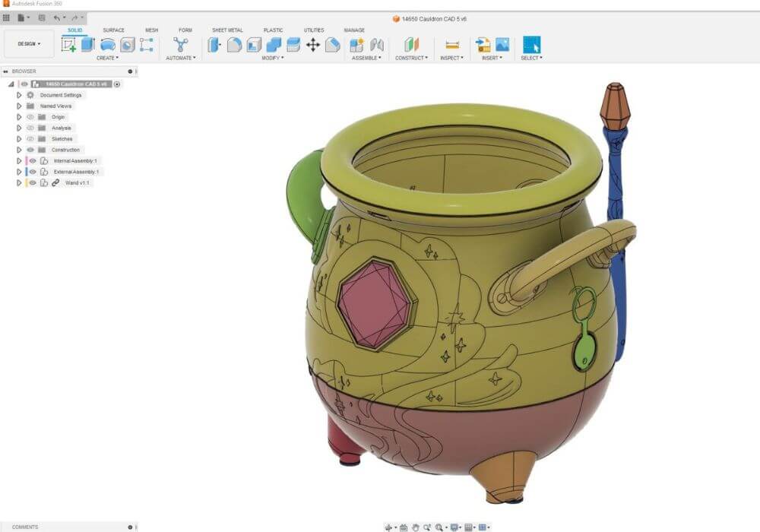The width and height of the screenshot is (760, 532).
Task: Open the Design workspace dropdown
Action: tap(29, 43)
